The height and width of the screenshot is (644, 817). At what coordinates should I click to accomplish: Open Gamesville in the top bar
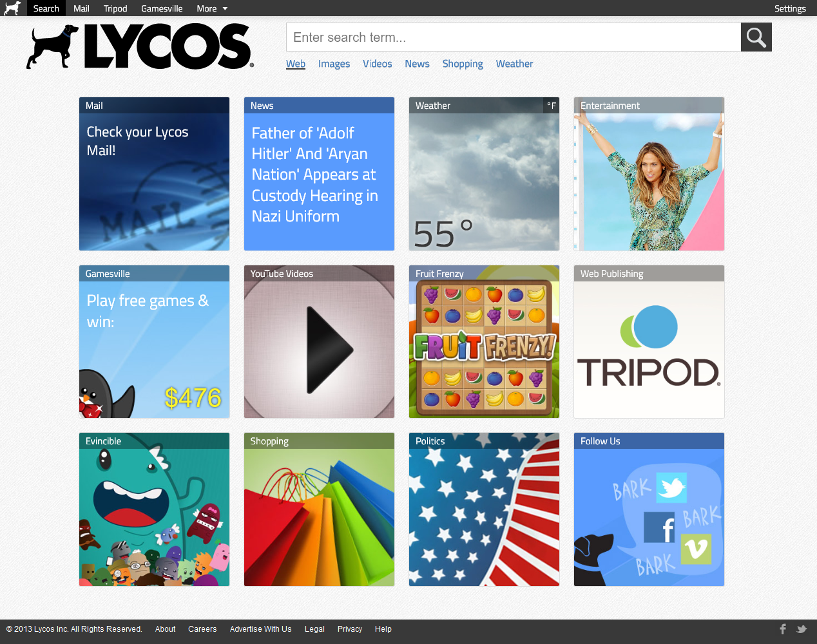pyautogui.click(x=162, y=8)
